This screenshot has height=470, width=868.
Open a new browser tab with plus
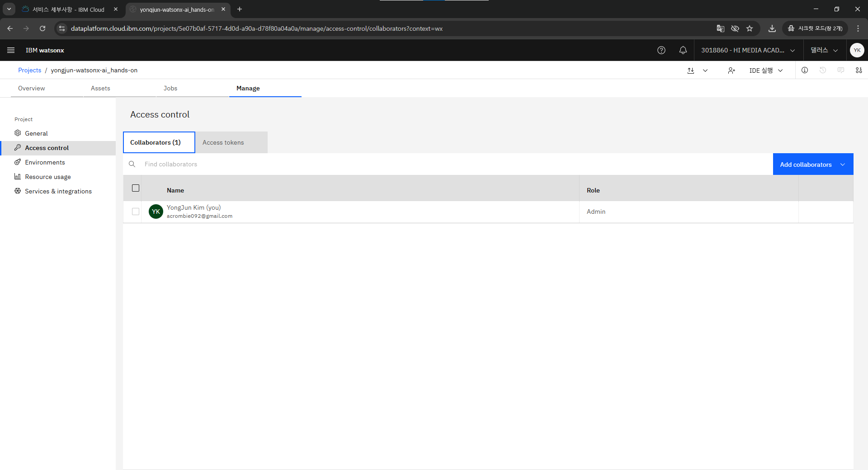[240, 9]
